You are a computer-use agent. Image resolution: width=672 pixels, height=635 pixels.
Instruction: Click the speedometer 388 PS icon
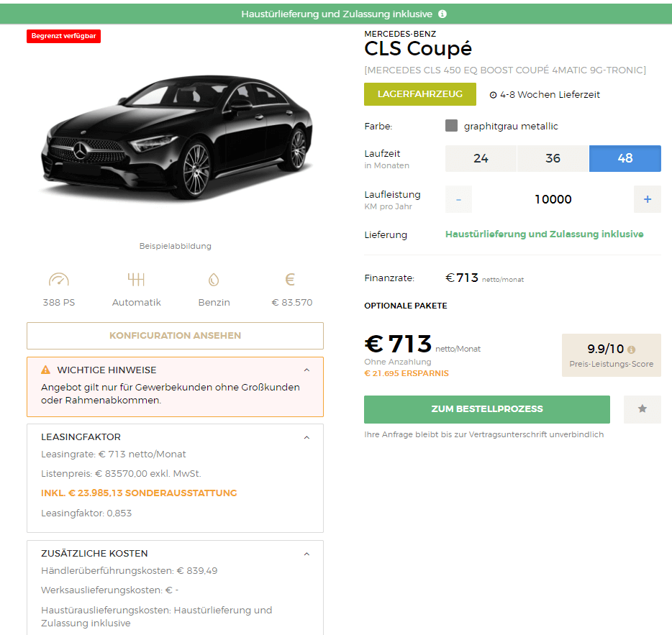(x=59, y=280)
